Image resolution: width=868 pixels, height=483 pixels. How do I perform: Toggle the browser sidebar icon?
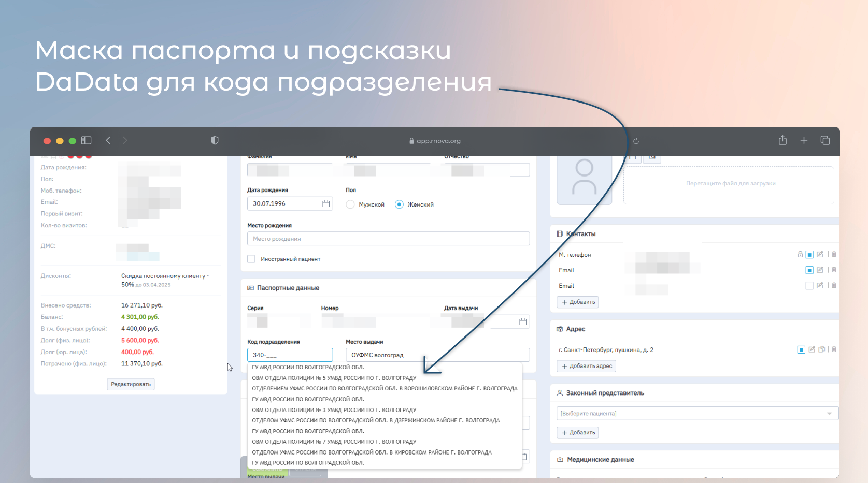click(87, 140)
